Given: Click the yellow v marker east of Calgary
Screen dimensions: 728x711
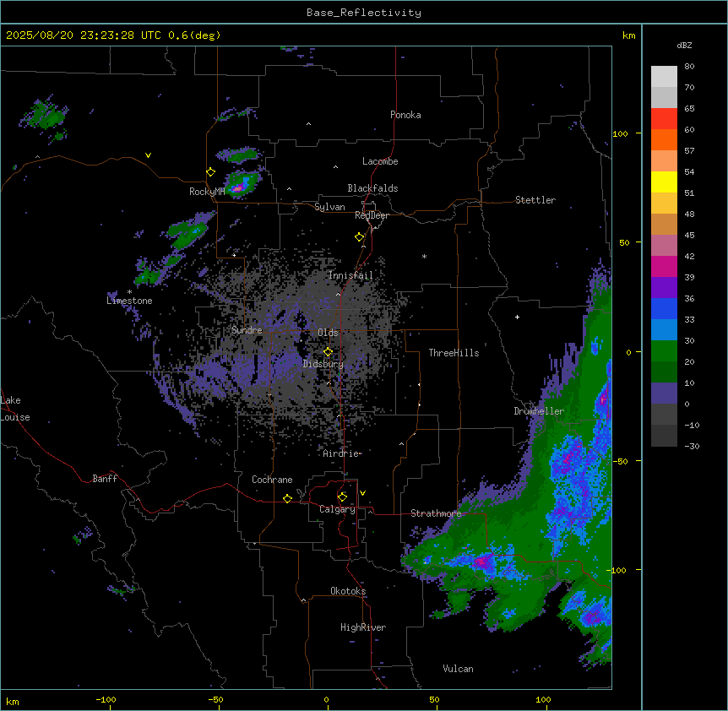Looking at the screenshot, I should tap(362, 493).
